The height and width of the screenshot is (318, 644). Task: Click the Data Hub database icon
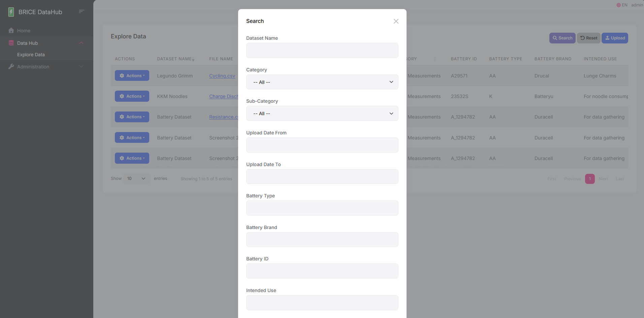pyautogui.click(x=11, y=43)
